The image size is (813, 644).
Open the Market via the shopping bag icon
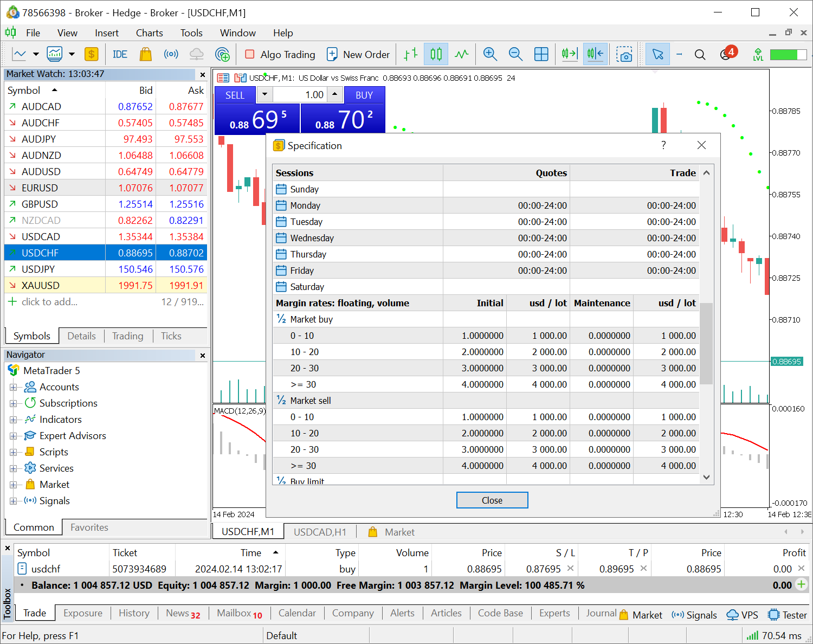[145, 54]
